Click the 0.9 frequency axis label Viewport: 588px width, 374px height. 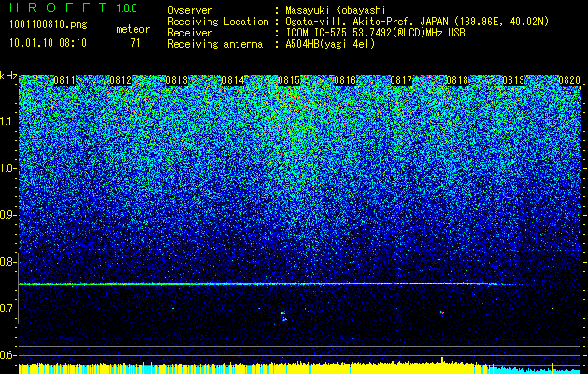click(x=8, y=215)
